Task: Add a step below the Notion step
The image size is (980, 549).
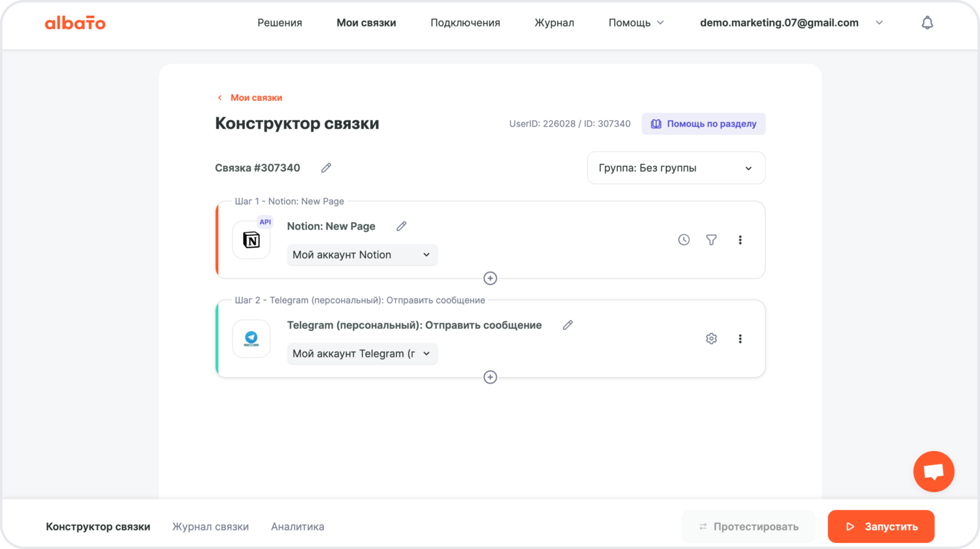Action: tap(490, 278)
